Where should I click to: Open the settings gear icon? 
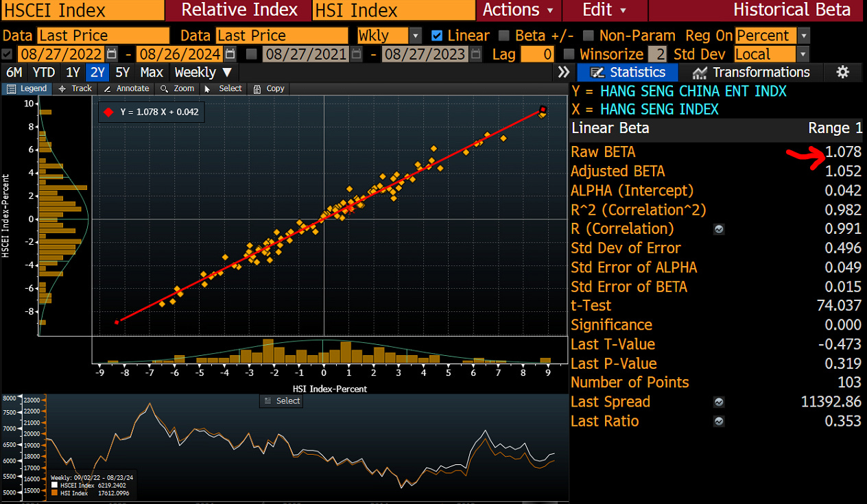pos(843,72)
